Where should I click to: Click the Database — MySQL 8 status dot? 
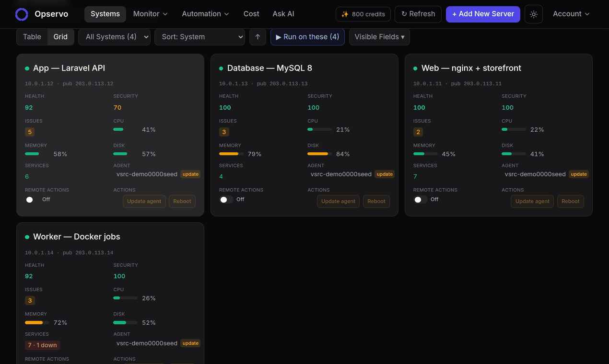pyautogui.click(x=221, y=68)
